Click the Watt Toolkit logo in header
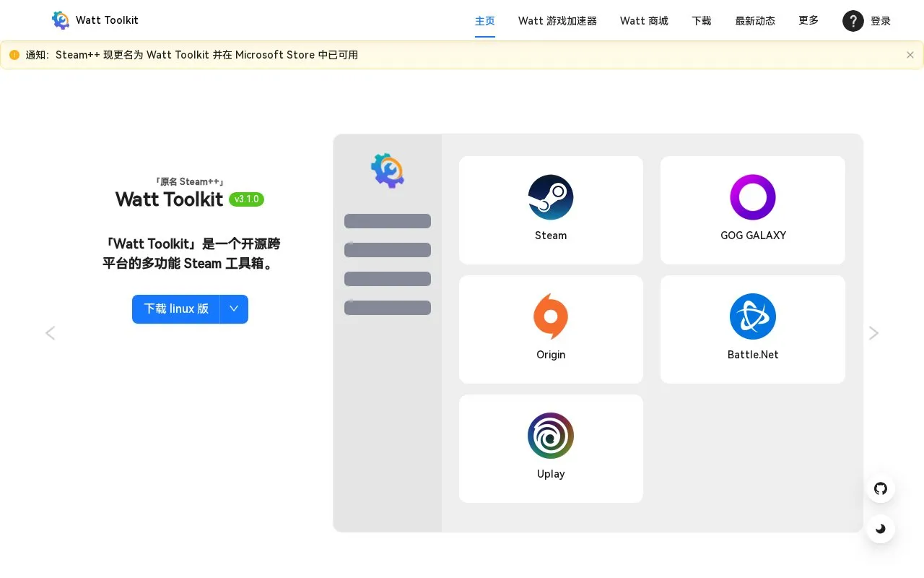The height and width of the screenshot is (578, 924). pyautogui.click(x=61, y=20)
